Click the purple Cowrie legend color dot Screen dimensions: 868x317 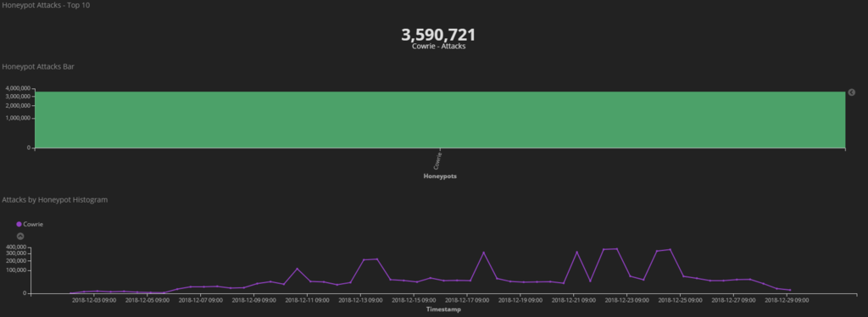click(x=19, y=224)
